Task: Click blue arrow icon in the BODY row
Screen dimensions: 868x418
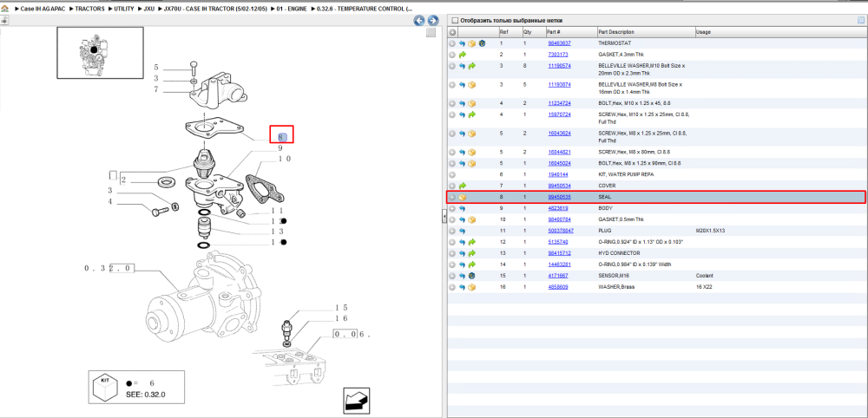Action: tap(462, 208)
